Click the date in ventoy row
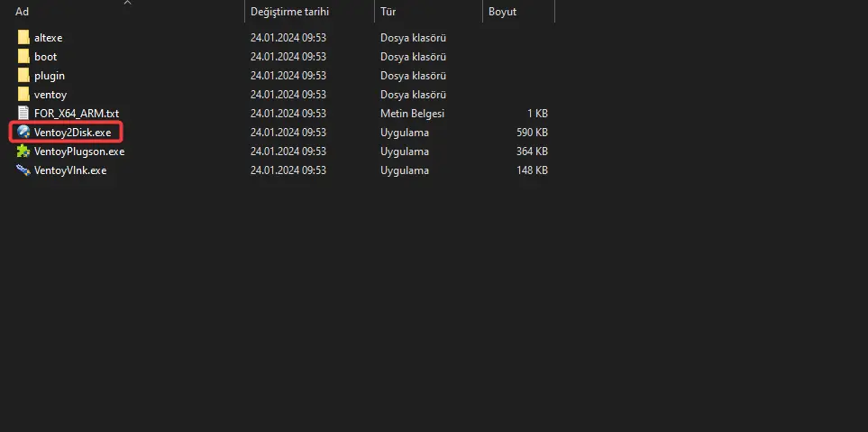868x432 pixels. [288, 95]
